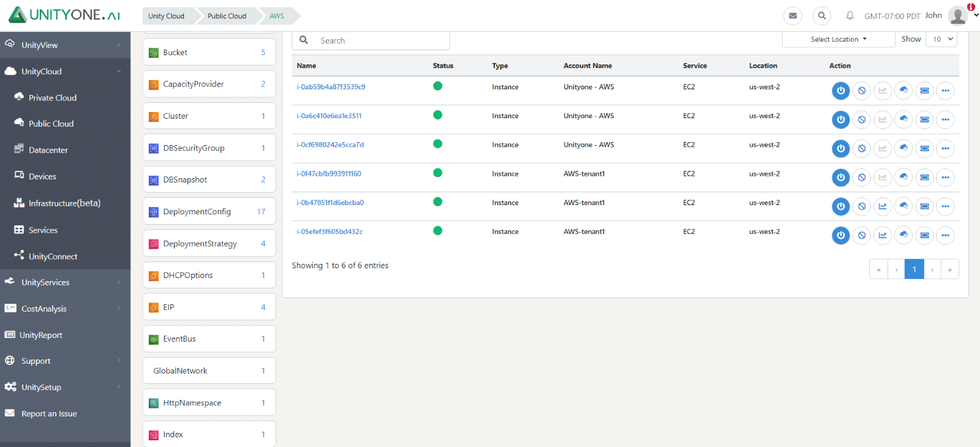Click the ban/terminate icon for i-0ab59b4a87f3539c9
This screenshot has height=447, width=980.
pyautogui.click(x=861, y=91)
